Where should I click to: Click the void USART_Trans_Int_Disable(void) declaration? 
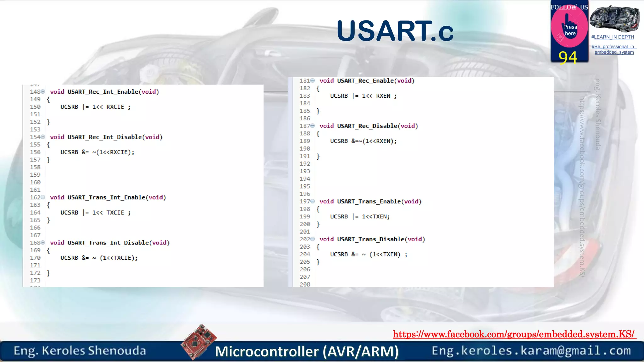click(x=110, y=243)
